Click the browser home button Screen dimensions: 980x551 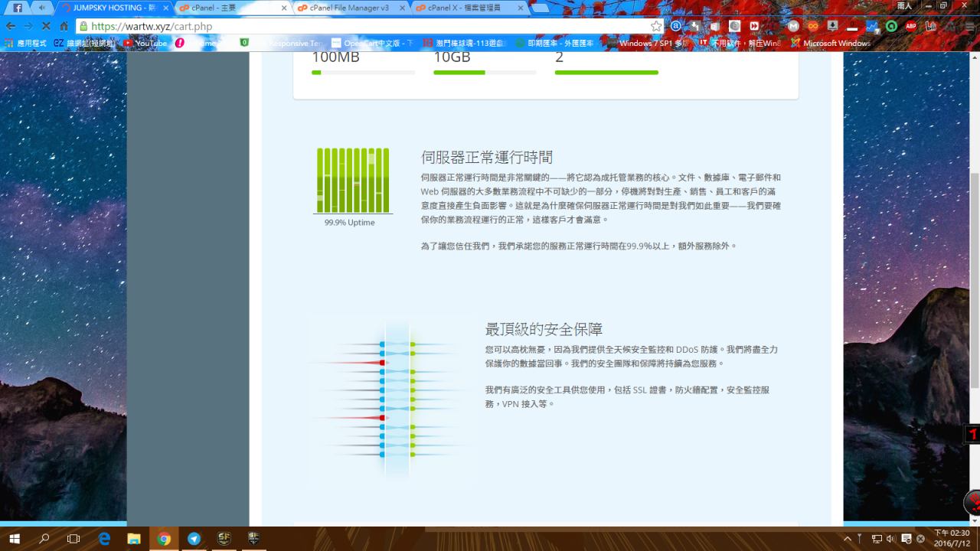[x=64, y=26]
